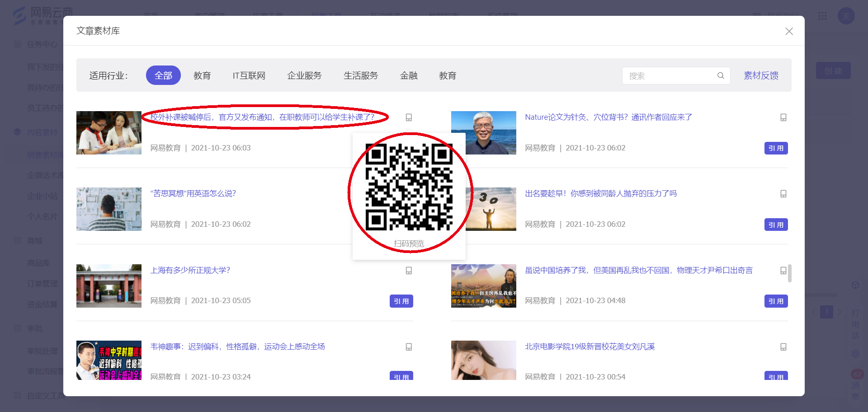
Task: Select the last 教育 filter after 金融
Action: (x=448, y=76)
